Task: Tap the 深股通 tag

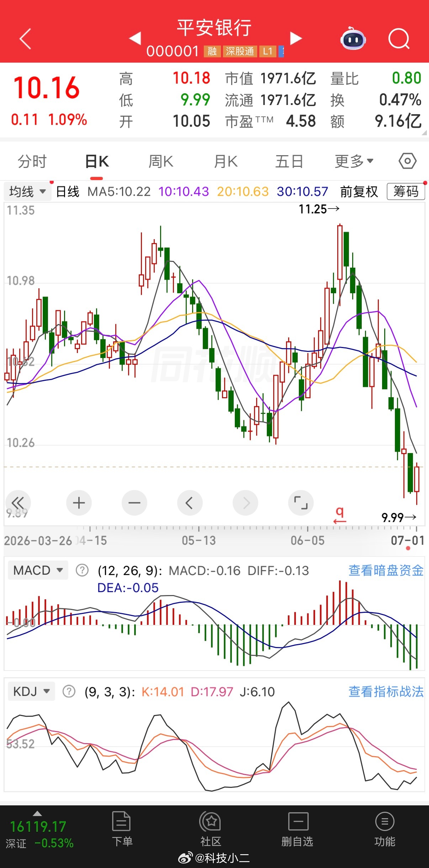Action: click(x=240, y=51)
